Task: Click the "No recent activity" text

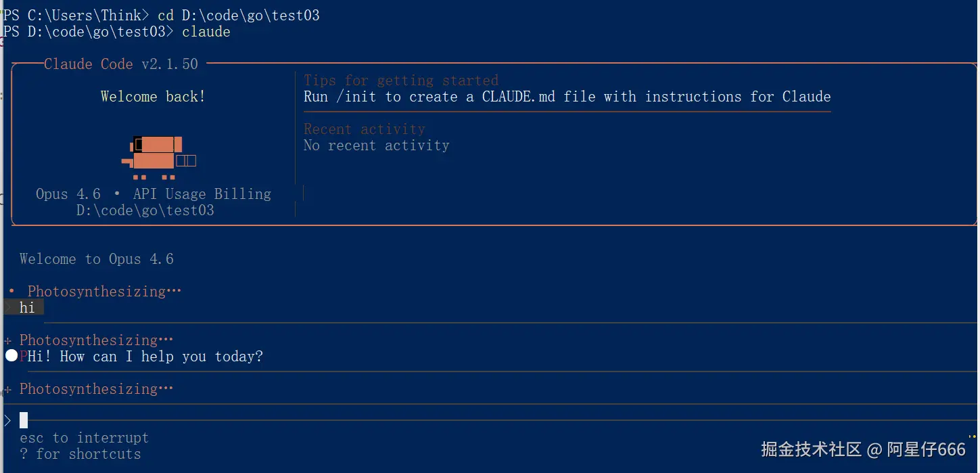Action: tap(377, 145)
